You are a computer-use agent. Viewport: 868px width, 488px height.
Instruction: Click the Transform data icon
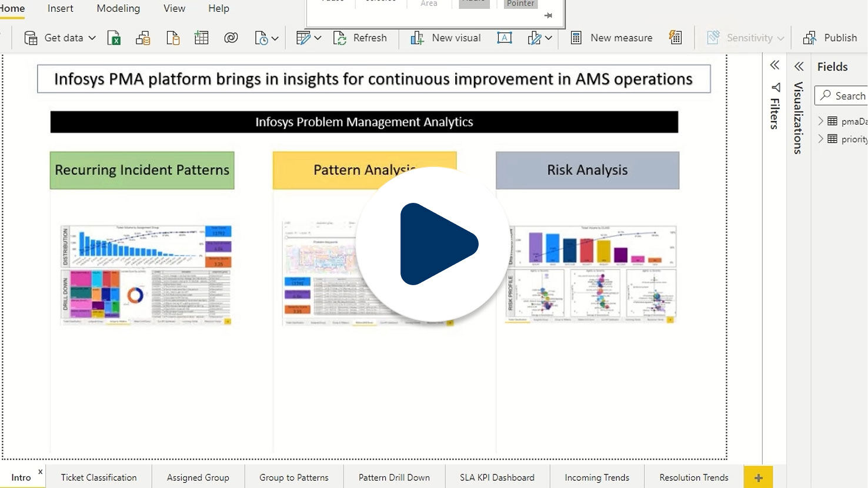click(303, 38)
